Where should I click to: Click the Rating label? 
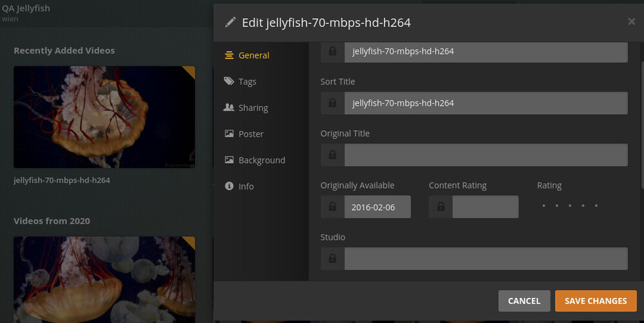point(549,186)
